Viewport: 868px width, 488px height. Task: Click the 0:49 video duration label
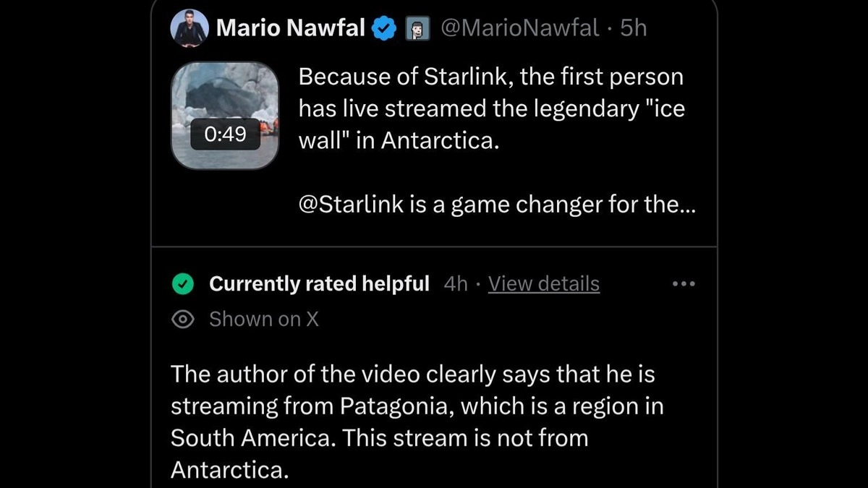click(x=225, y=134)
